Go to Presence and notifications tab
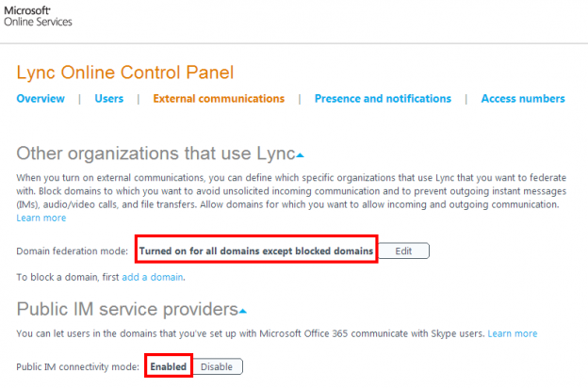Image resolution: width=588 pixels, height=388 pixels. 383,99
